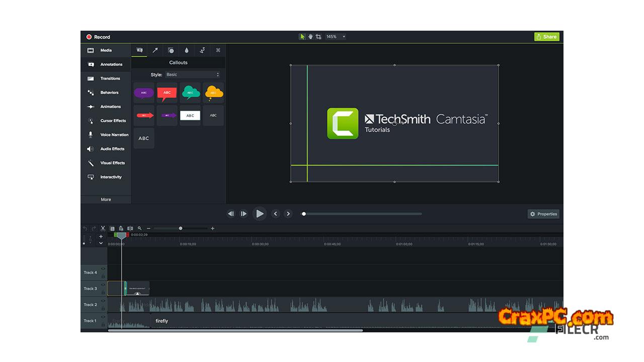Select the Crop tool in canvas toolbar
Screen dimensions: 644x362
pos(318,37)
